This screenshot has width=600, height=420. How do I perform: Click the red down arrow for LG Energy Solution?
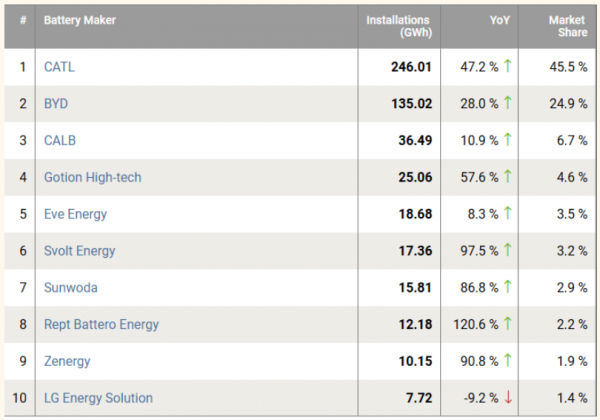509,398
